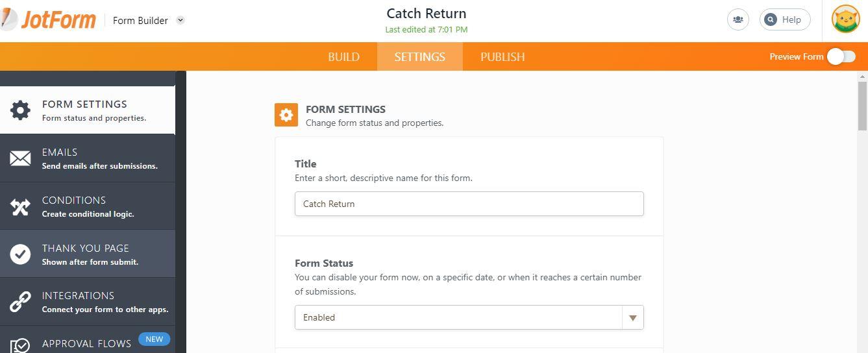868x353 pixels.
Task: Click the Title input field
Action: coord(469,204)
